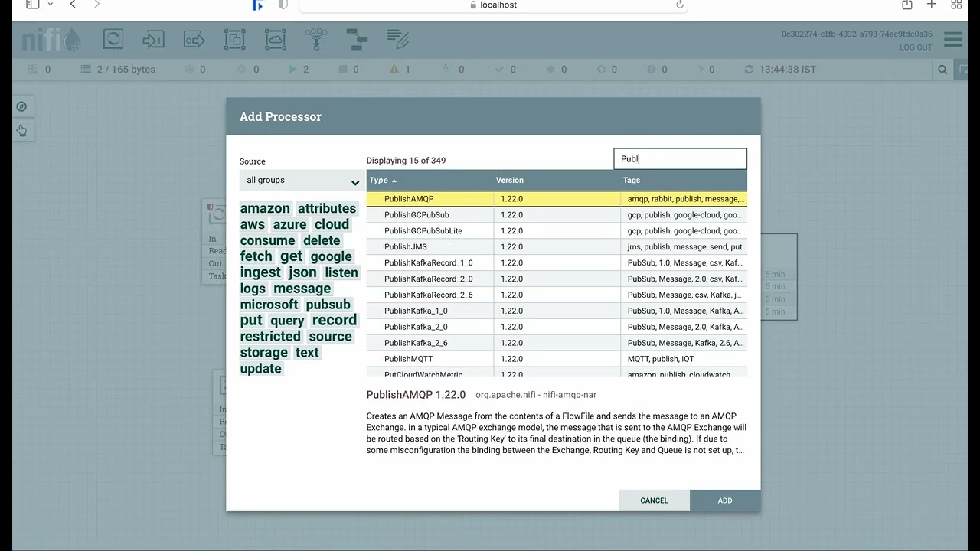980x551 pixels.
Task: Click the Output Port toolbar icon
Action: pos(194,39)
